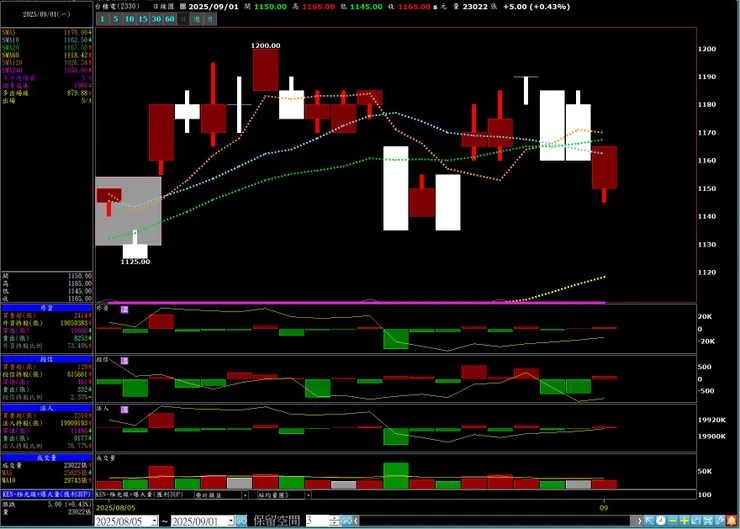Image resolution: width=740 pixels, height=529 pixels.
Task: Select the monthly (月) chart period
Action: click(210, 19)
